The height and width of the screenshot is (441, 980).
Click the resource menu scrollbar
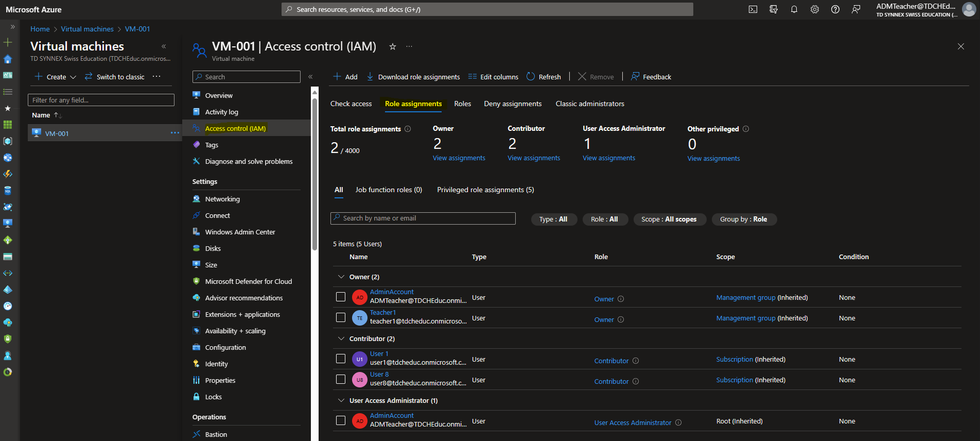coord(314,173)
